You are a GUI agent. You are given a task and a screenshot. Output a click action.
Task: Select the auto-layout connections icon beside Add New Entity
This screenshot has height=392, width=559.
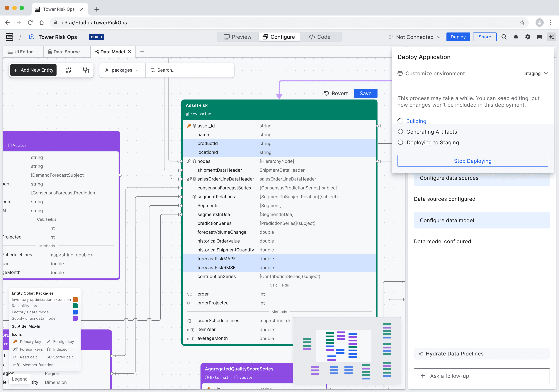[x=68, y=70]
